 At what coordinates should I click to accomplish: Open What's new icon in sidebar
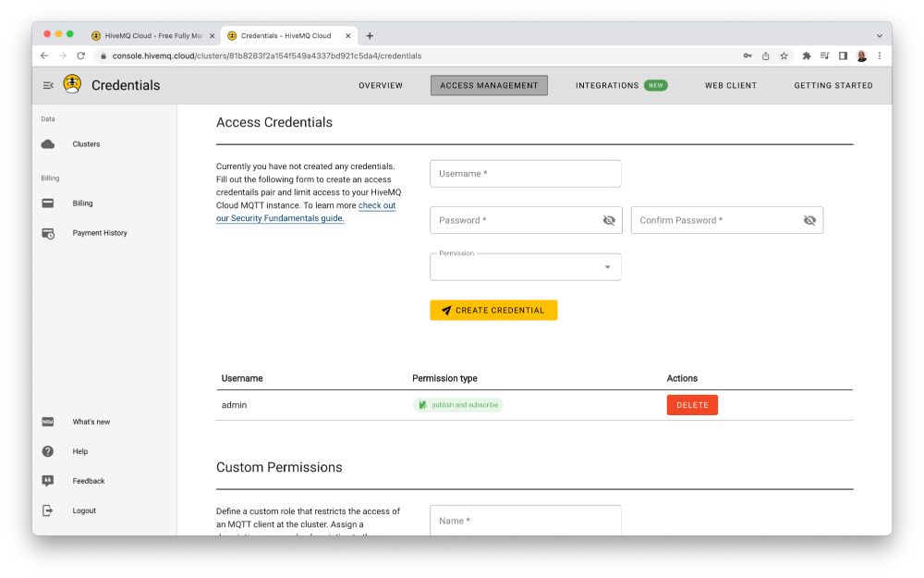[48, 422]
